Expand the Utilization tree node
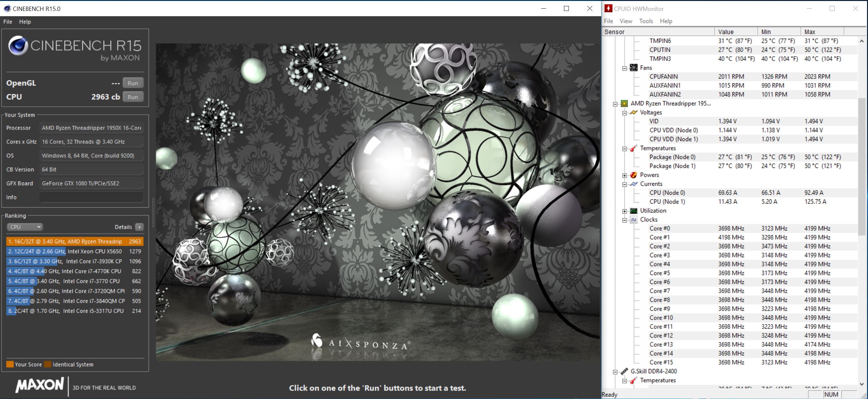868x399 pixels. click(624, 211)
